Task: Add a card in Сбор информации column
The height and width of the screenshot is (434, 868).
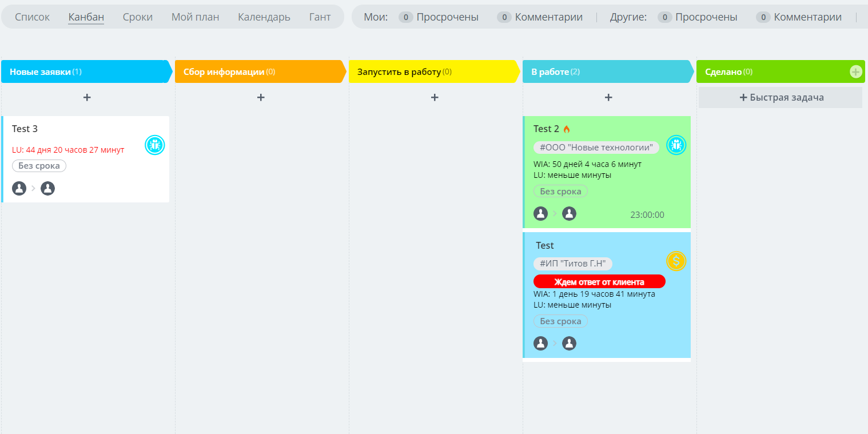Action: coord(261,98)
